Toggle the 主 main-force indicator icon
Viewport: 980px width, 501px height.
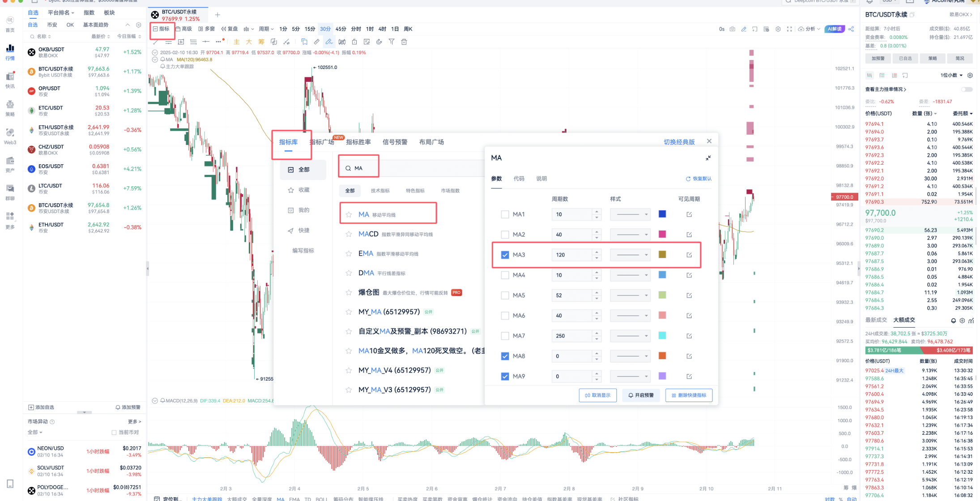pyautogui.click(x=236, y=42)
